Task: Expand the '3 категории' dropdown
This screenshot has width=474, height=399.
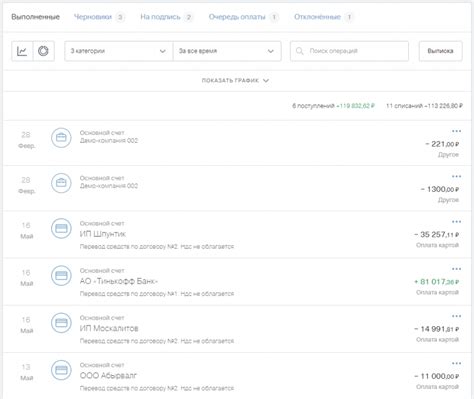Action: 119,51
